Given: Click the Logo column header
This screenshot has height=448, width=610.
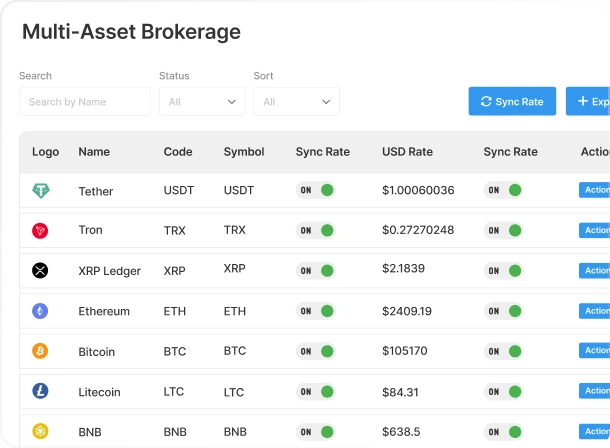Looking at the screenshot, I should click(x=46, y=152).
